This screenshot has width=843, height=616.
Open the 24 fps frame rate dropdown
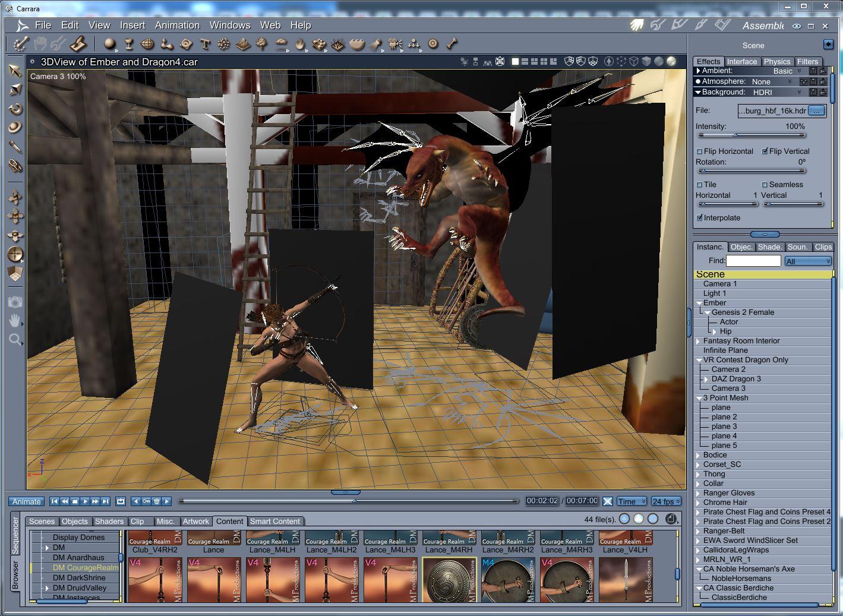coord(666,501)
